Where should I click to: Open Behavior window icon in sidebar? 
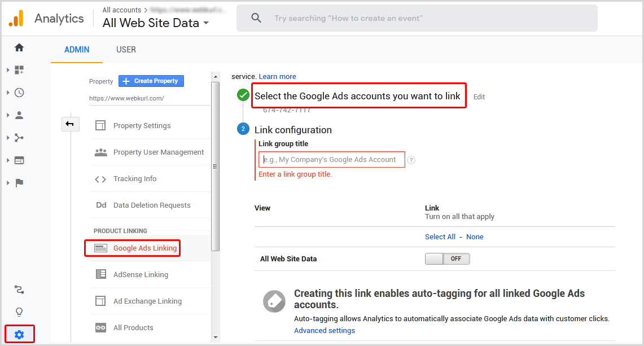pyautogui.click(x=19, y=160)
